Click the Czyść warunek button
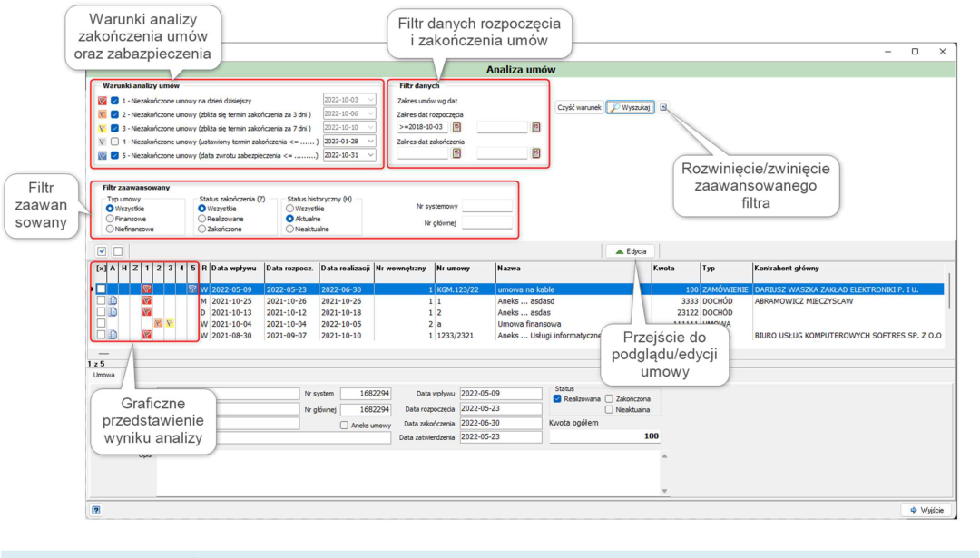Viewport: 980px width, 558px height. tap(579, 107)
